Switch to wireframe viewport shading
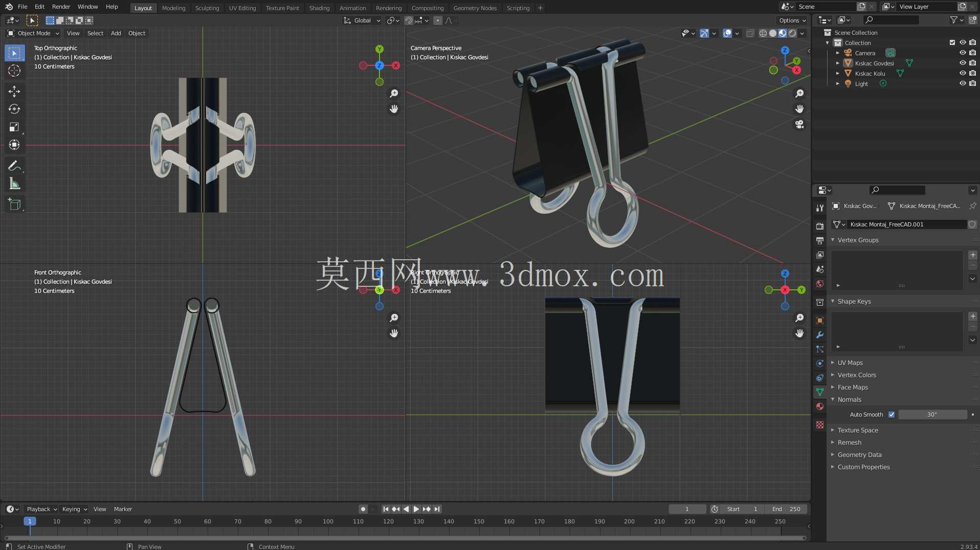This screenshot has width=980, height=550. (763, 33)
